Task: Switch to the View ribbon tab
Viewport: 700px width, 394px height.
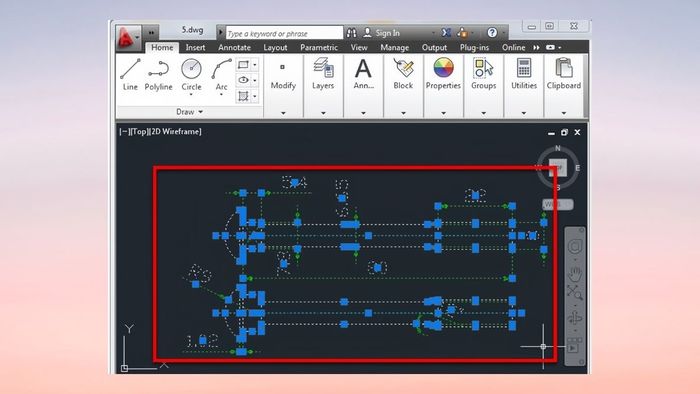Action: click(x=359, y=47)
